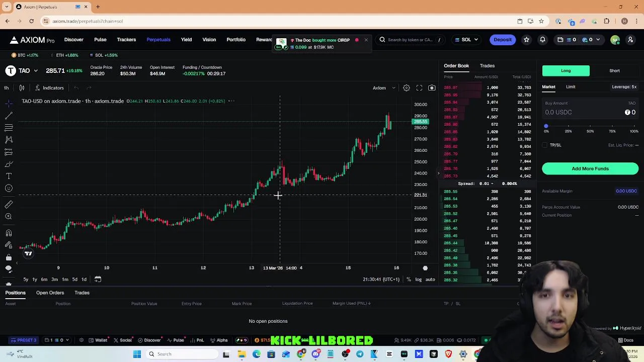Open the Pulse page
644x362 pixels.
point(100,40)
